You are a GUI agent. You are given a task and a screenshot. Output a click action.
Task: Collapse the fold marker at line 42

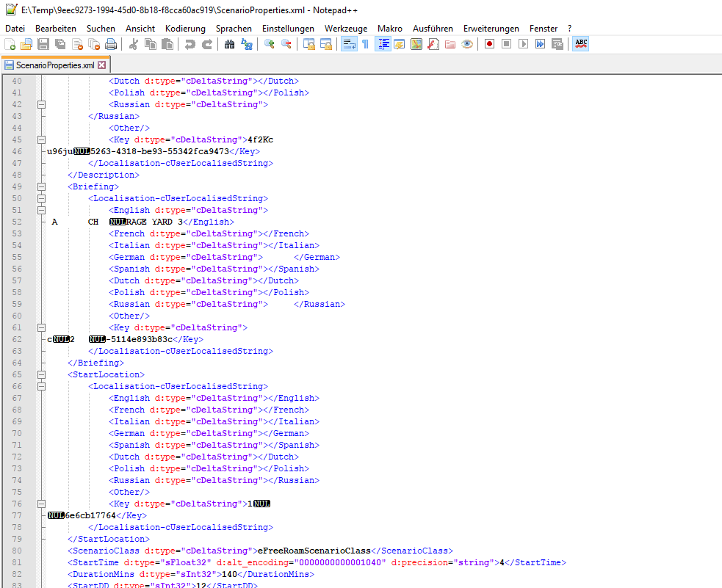pos(42,104)
